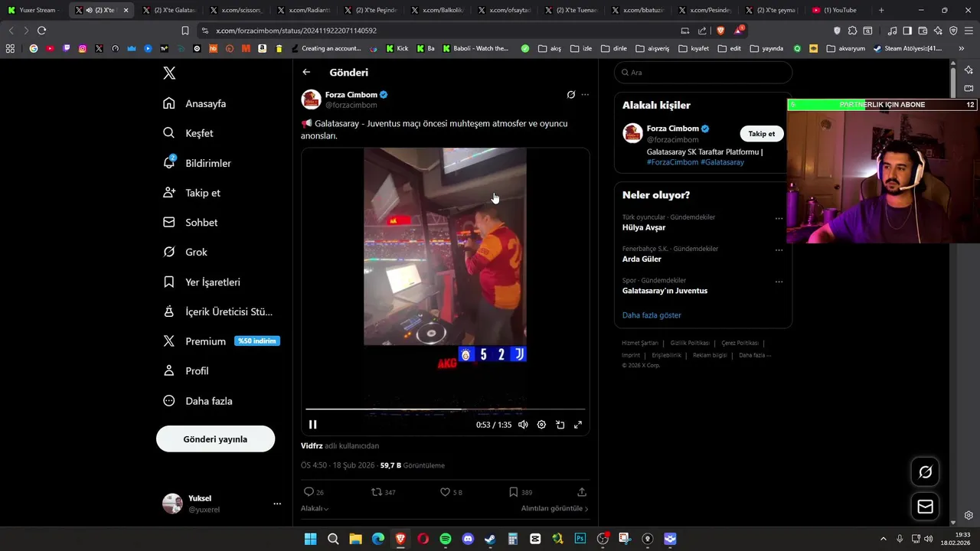Open Spotify from the taskbar
The width and height of the screenshot is (980, 551).
tap(446, 539)
